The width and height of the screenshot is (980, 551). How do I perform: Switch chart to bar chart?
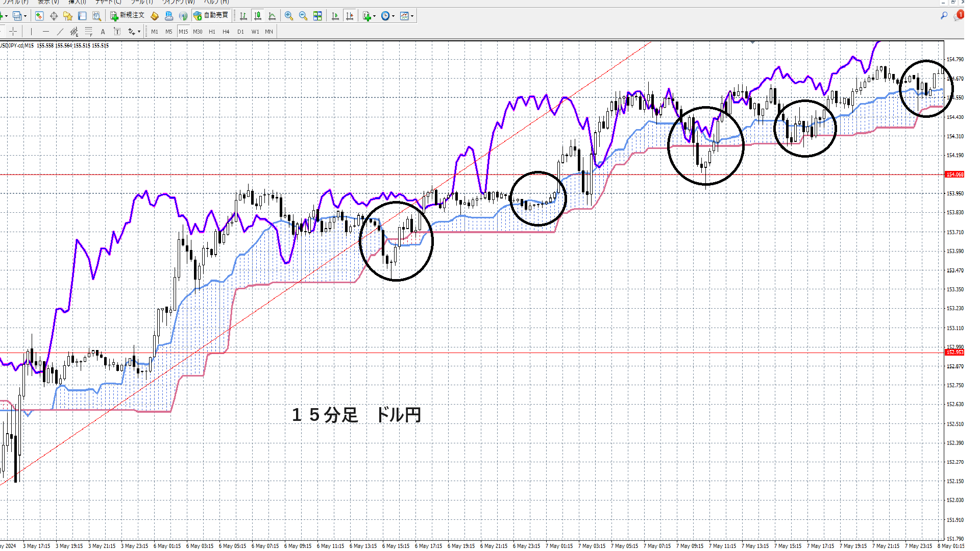point(243,16)
